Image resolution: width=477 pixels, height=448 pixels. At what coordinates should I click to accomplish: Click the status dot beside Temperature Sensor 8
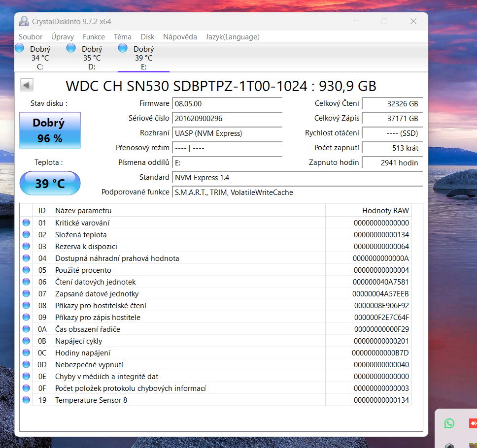(26, 400)
